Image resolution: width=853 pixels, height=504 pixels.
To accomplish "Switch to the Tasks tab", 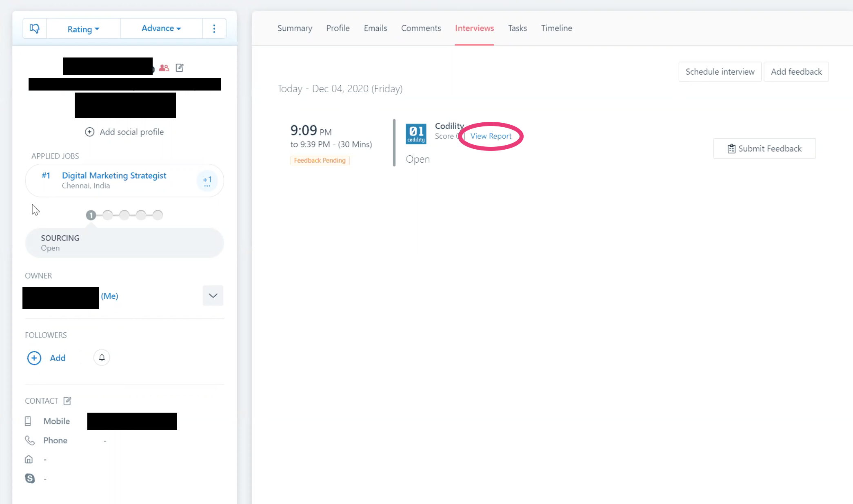I will pyautogui.click(x=518, y=28).
